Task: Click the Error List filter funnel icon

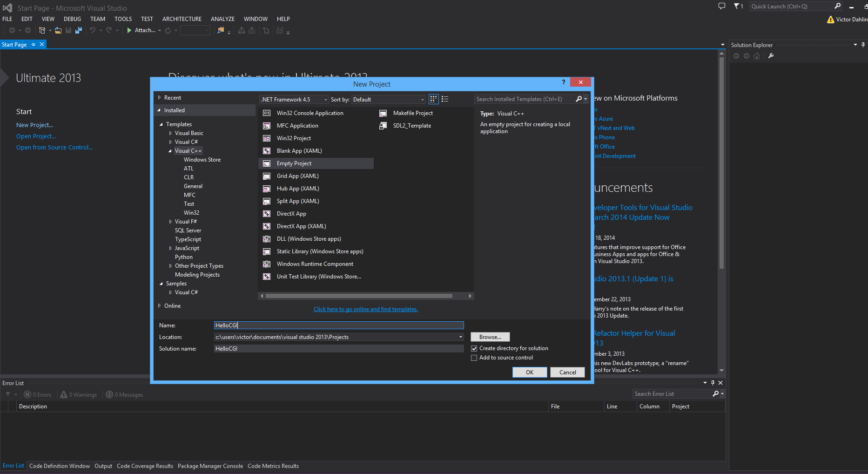Action: [x=8, y=394]
